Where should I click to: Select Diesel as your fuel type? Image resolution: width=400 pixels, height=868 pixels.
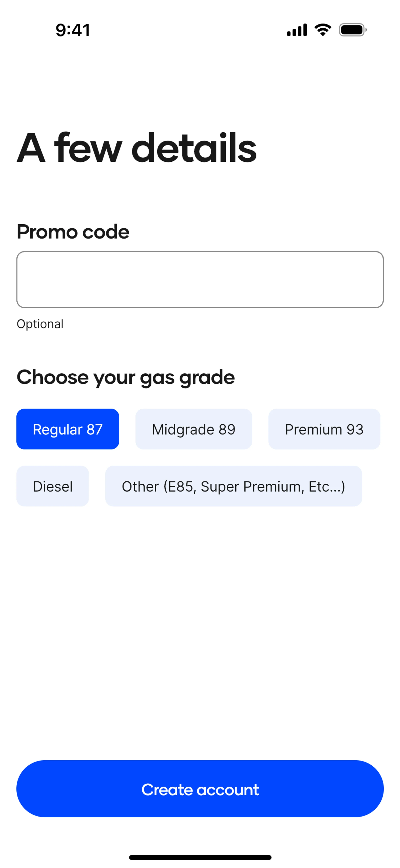[x=52, y=486]
